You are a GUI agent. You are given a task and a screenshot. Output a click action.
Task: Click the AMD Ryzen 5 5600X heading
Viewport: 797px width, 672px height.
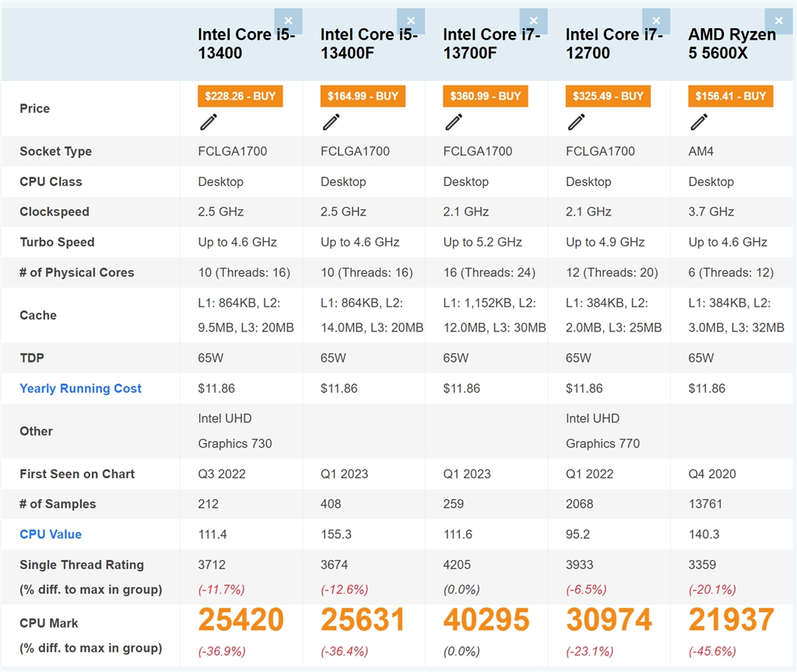click(732, 44)
